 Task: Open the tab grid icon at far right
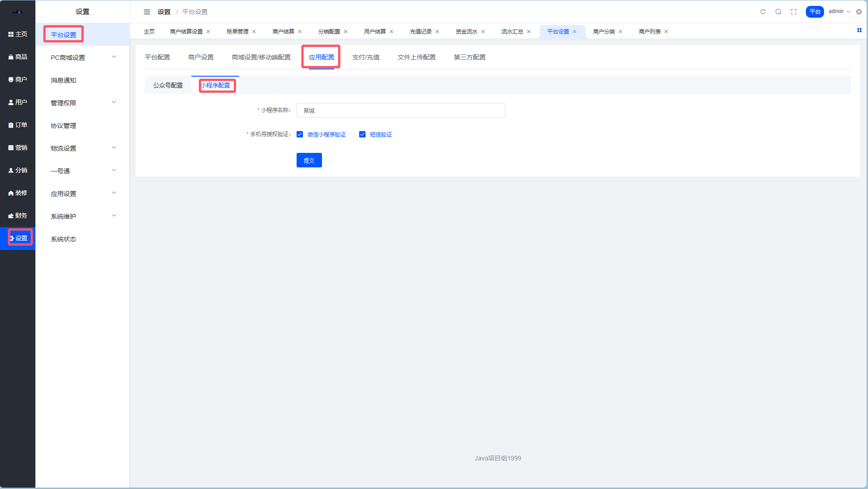pos(859,30)
